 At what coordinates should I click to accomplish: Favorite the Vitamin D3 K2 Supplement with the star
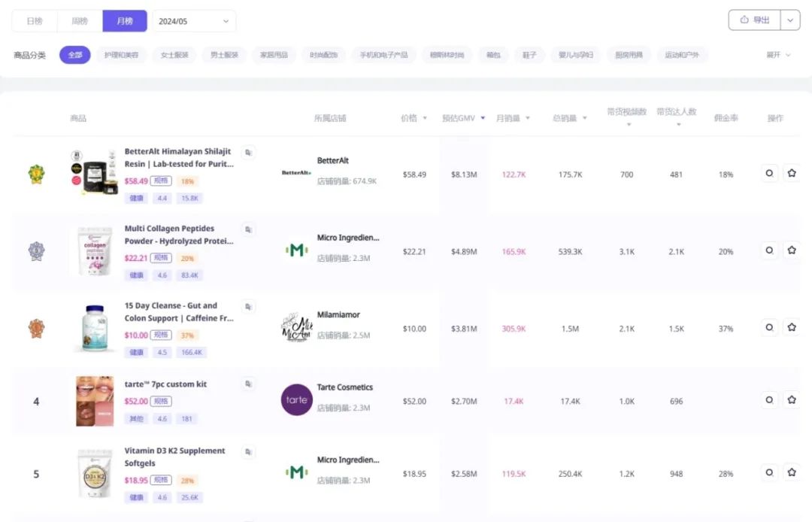[x=792, y=472]
